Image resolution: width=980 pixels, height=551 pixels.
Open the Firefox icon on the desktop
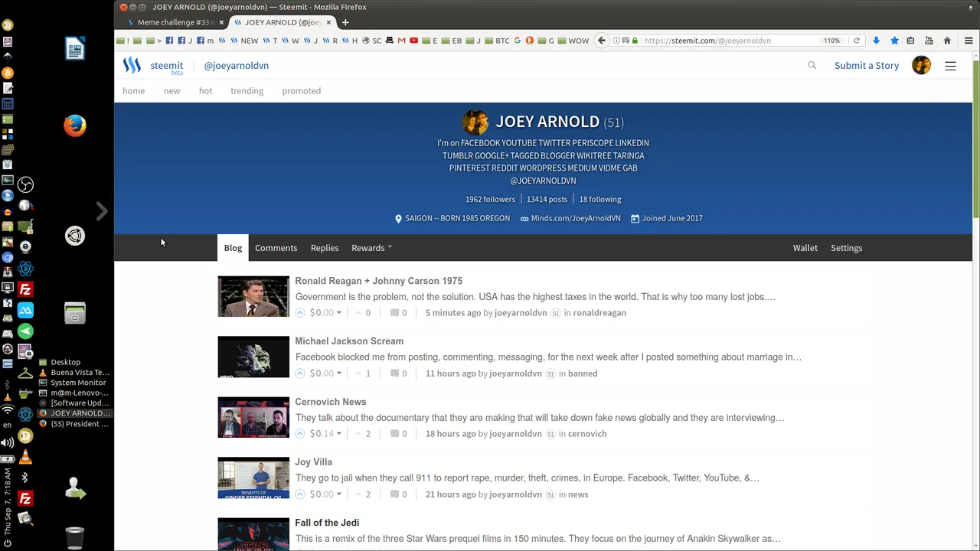click(75, 126)
